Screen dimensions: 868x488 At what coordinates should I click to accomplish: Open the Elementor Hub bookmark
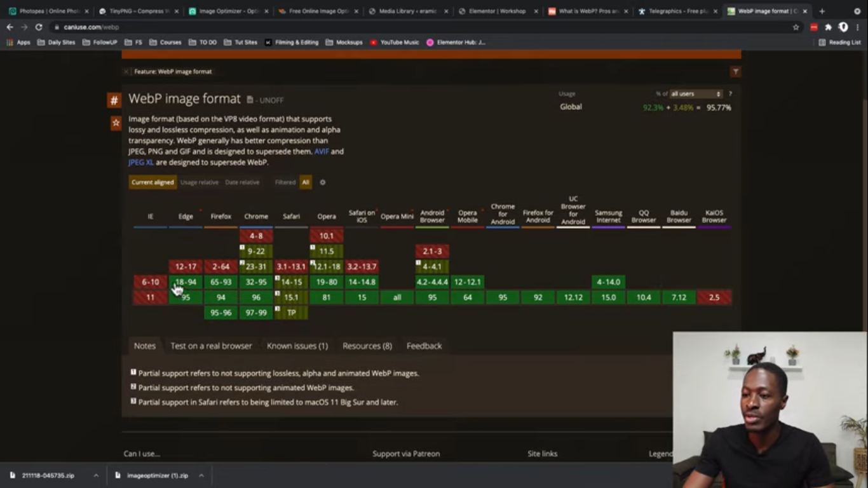(x=456, y=43)
